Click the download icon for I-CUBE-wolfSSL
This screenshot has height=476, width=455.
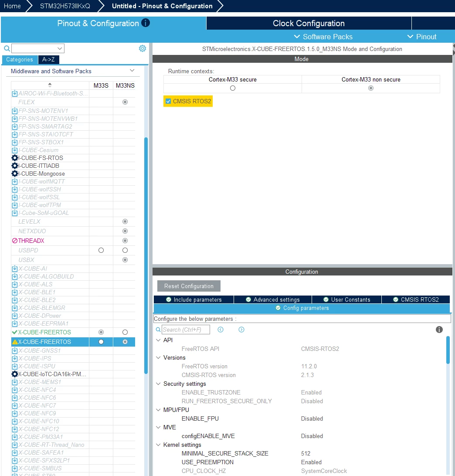14,197
